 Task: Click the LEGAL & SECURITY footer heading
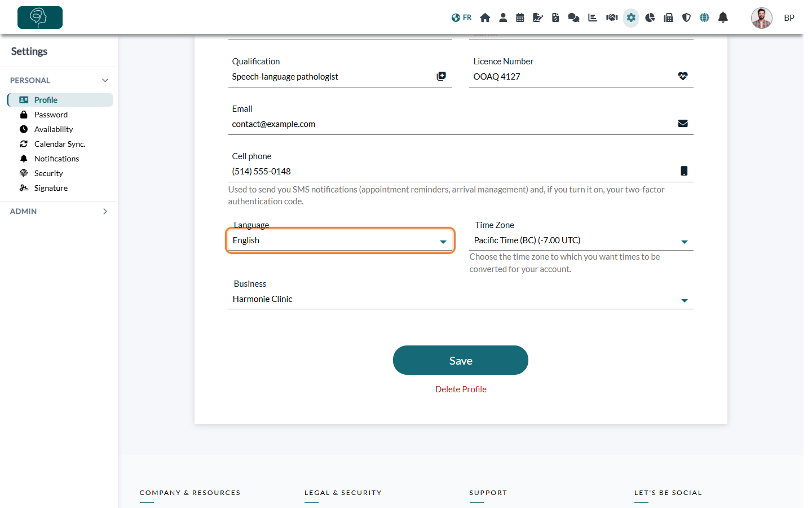pyautogui.click(x=343, y=493)
